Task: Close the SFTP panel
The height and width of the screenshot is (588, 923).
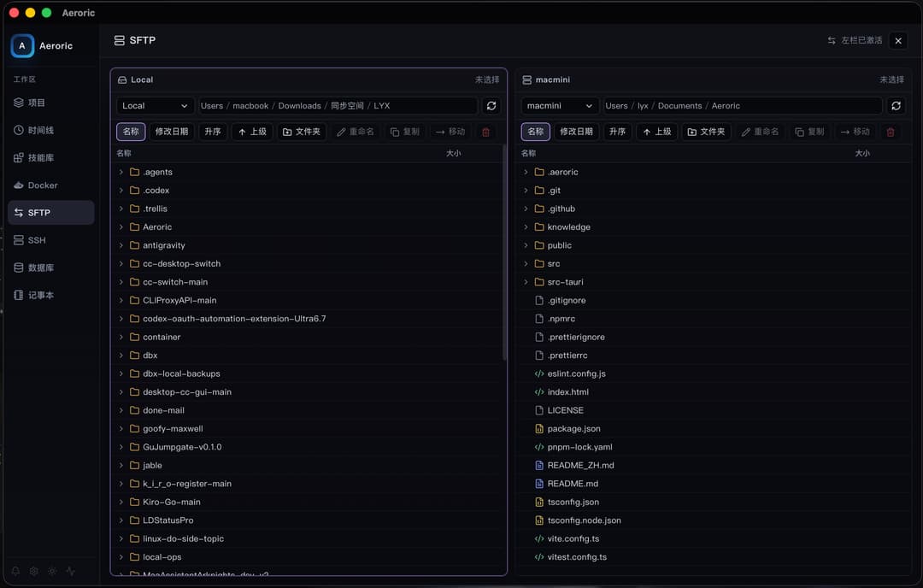Action: [898, 41]
